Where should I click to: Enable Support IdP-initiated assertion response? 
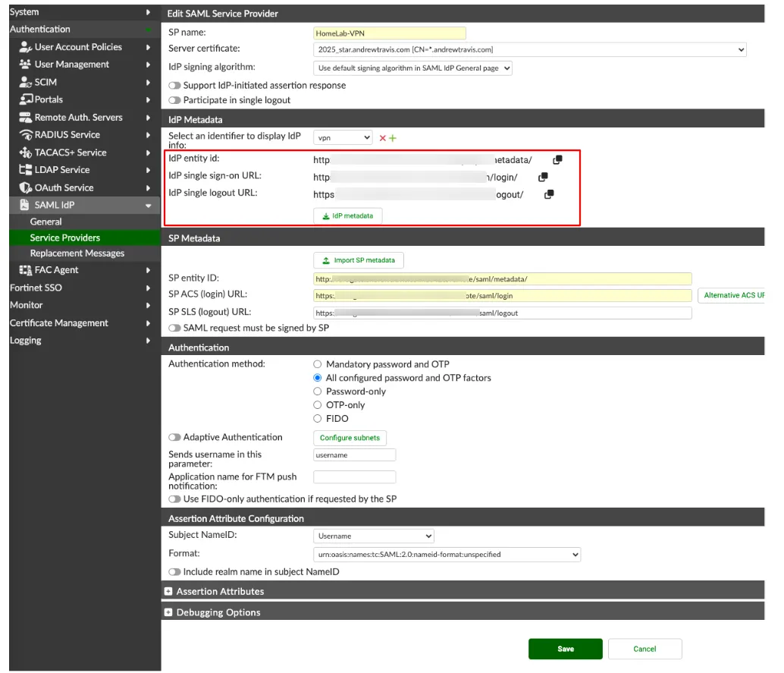[x=174, y=85]
